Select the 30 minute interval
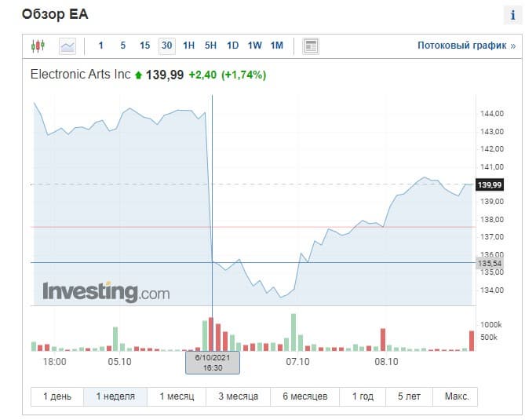 tap(166, 46)
